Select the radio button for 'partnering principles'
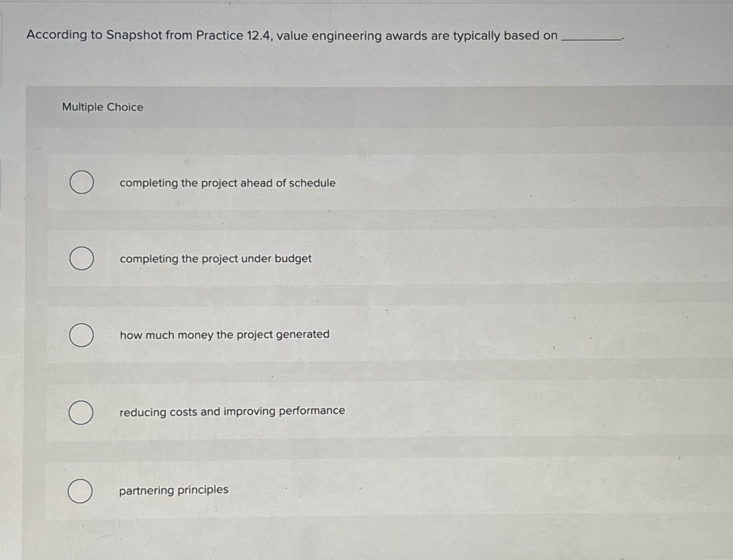This screenshot has height=560, width=733. pyautogui.click(x=81, y=491)
